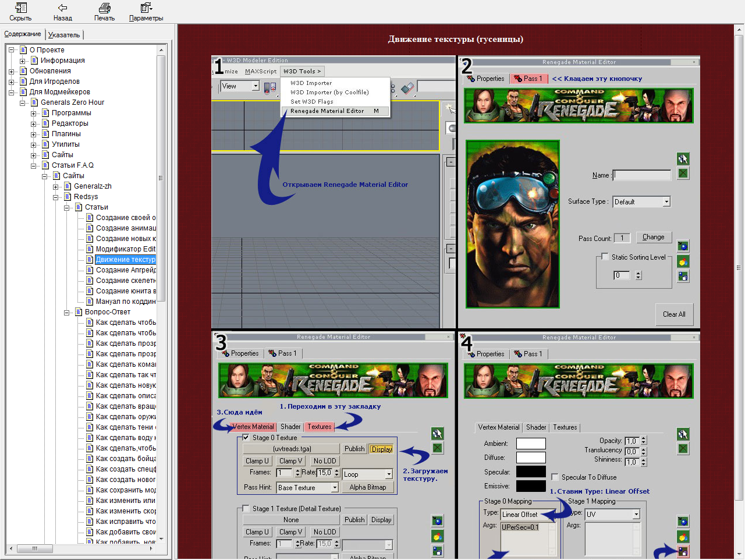
Task: Click the cursor icon above the Name field
Action: pos(683,158)
